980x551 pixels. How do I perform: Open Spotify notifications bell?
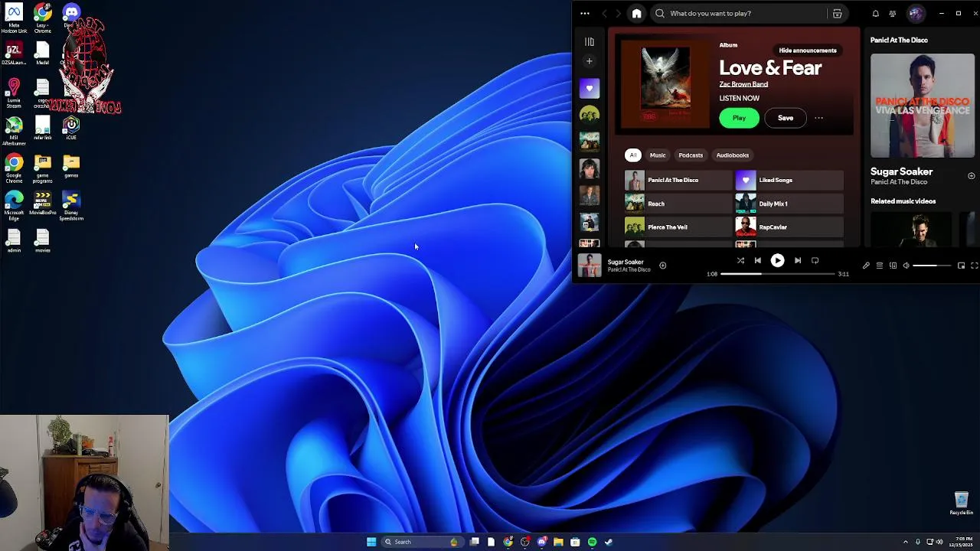point(876,13)
